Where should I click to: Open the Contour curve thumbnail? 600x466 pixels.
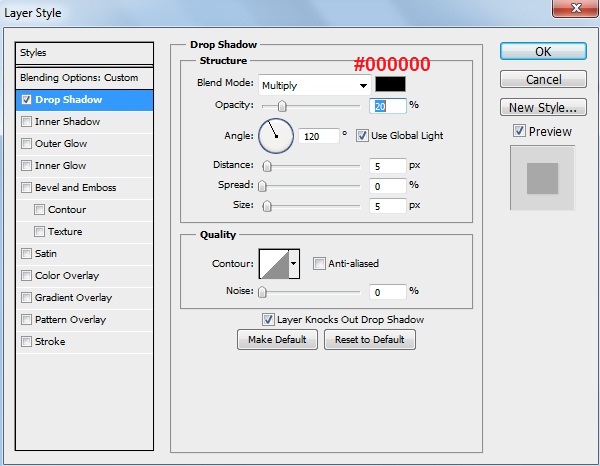click(273, 264)
